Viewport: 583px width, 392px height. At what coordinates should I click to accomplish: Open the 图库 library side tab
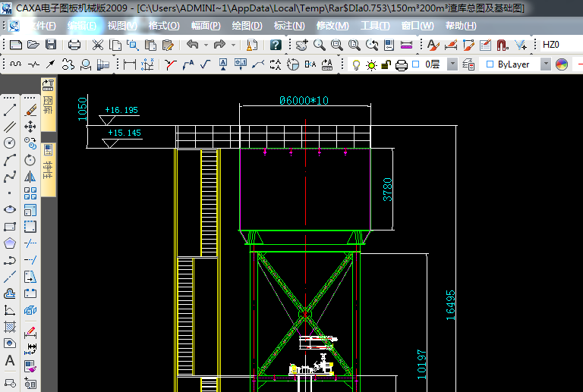pyautogui.click(x=49, y=105)
